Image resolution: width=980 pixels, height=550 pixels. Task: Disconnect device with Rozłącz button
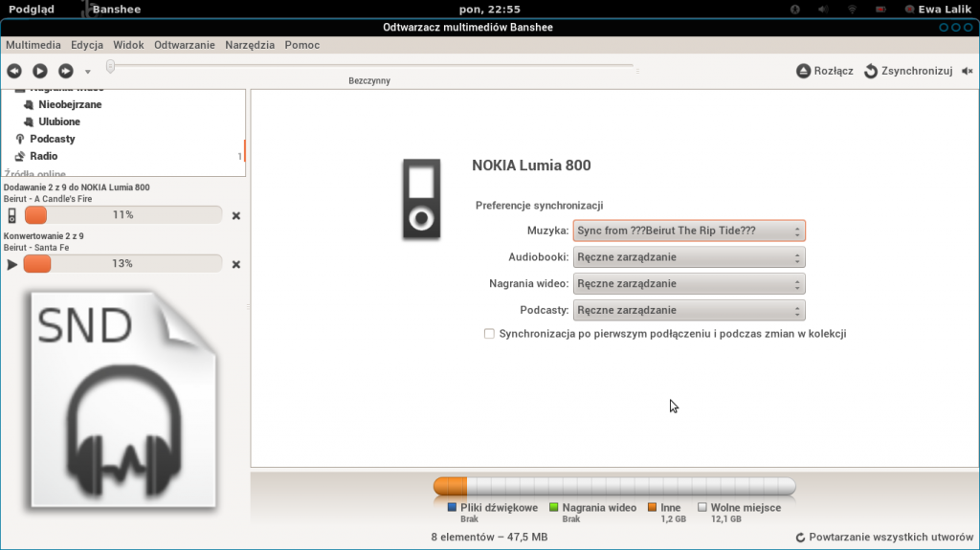coord(824,71)
